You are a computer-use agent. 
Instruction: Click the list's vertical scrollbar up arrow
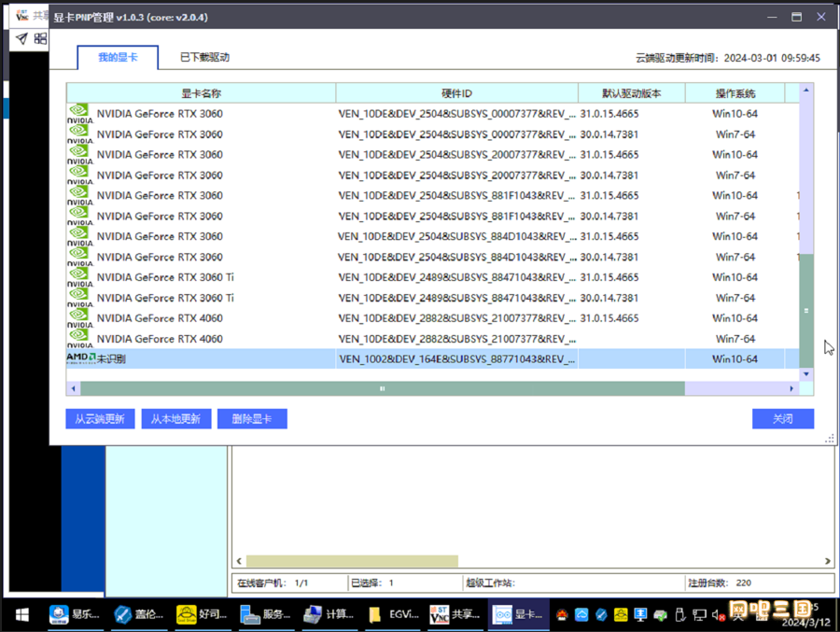[x=806, y=90]
